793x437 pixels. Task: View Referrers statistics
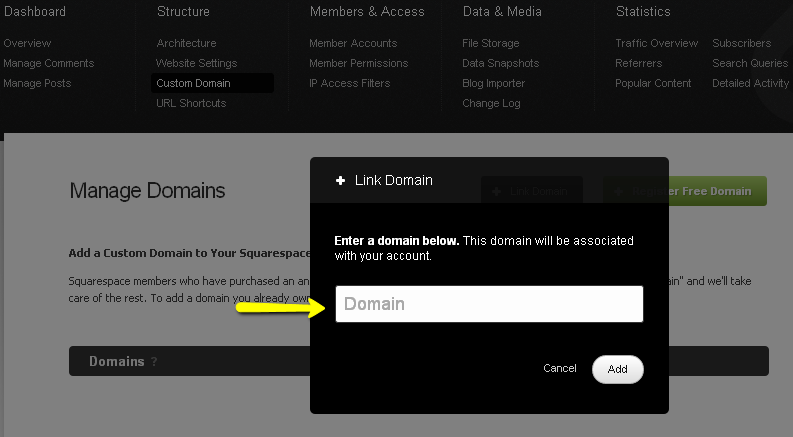638,63
